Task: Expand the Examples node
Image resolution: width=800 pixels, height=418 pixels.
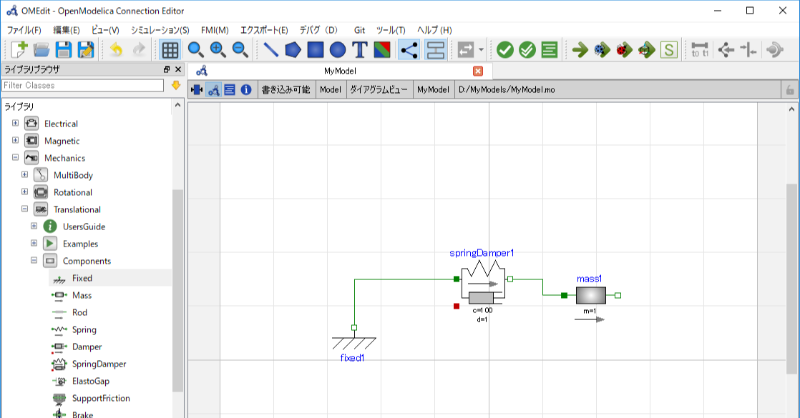Action: 34,243
